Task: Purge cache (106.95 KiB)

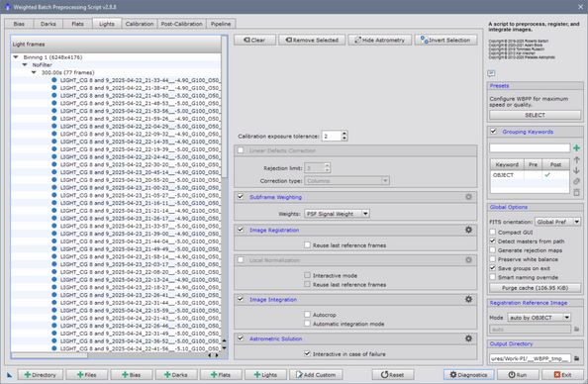Action: pyautogui.click(x=535, y=288)
